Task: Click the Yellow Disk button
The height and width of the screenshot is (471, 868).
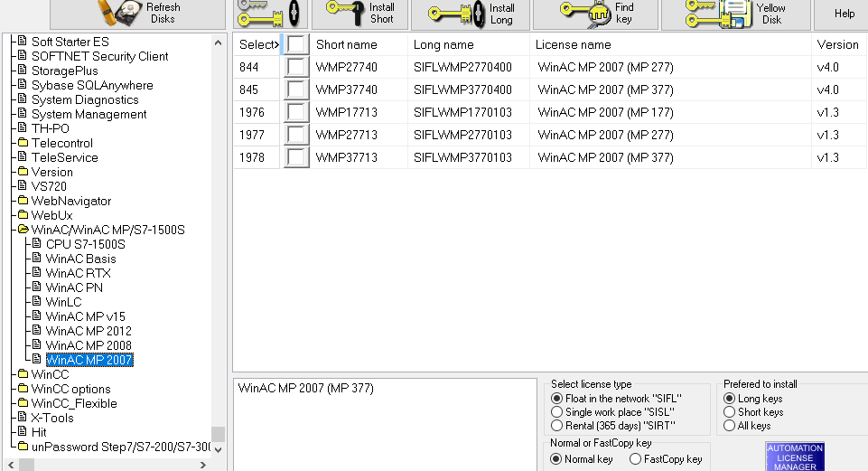Action: click(x=736, y=14)
